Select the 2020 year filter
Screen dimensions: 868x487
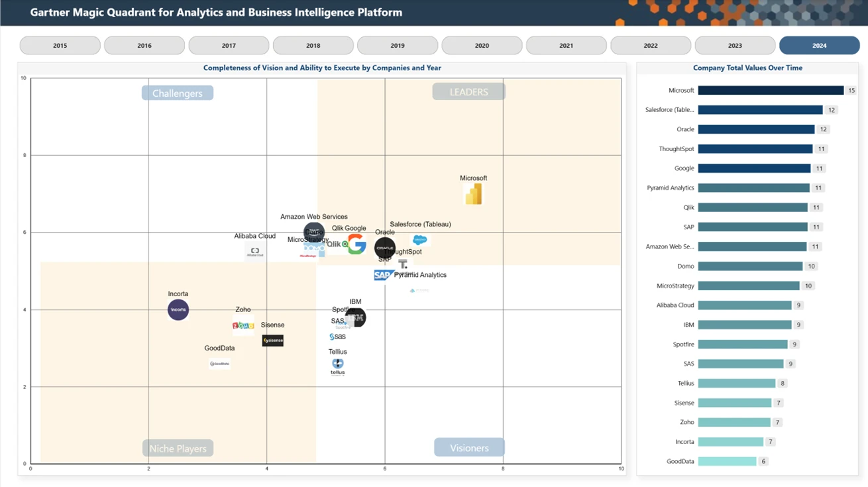482,46
